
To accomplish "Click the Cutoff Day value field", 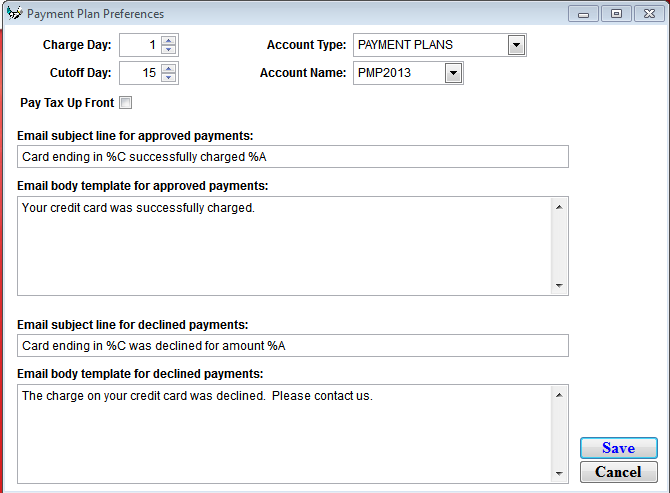I will coord(140,73).
